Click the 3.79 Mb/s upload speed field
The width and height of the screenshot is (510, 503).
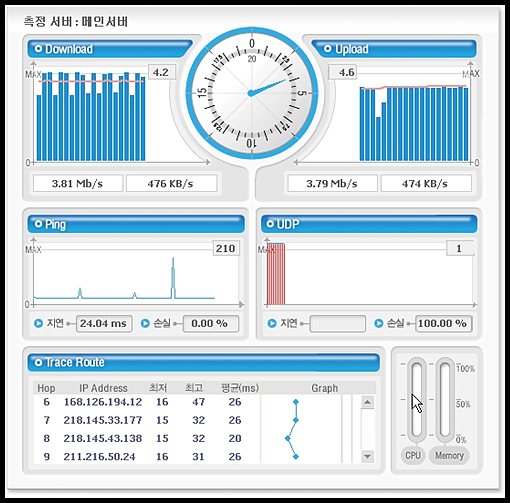point(332,183)
